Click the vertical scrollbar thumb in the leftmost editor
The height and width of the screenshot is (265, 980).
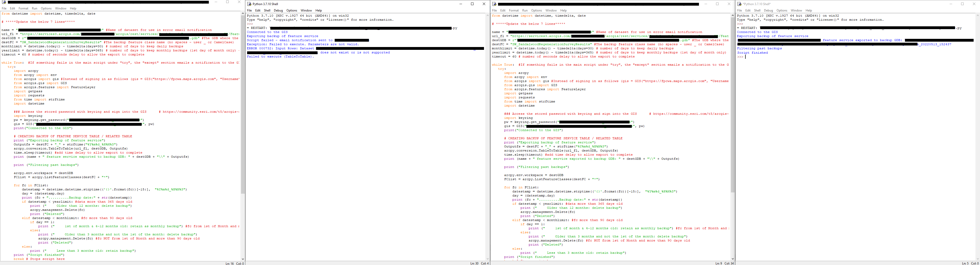click(x=243, y=105)
